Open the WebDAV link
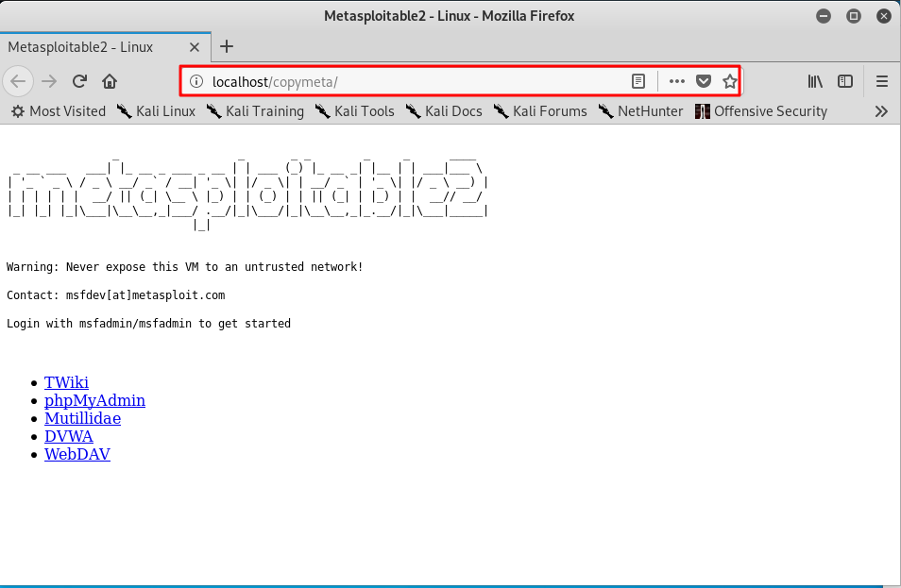The height and width of the screenshot is (588, 901). [77, 454]
